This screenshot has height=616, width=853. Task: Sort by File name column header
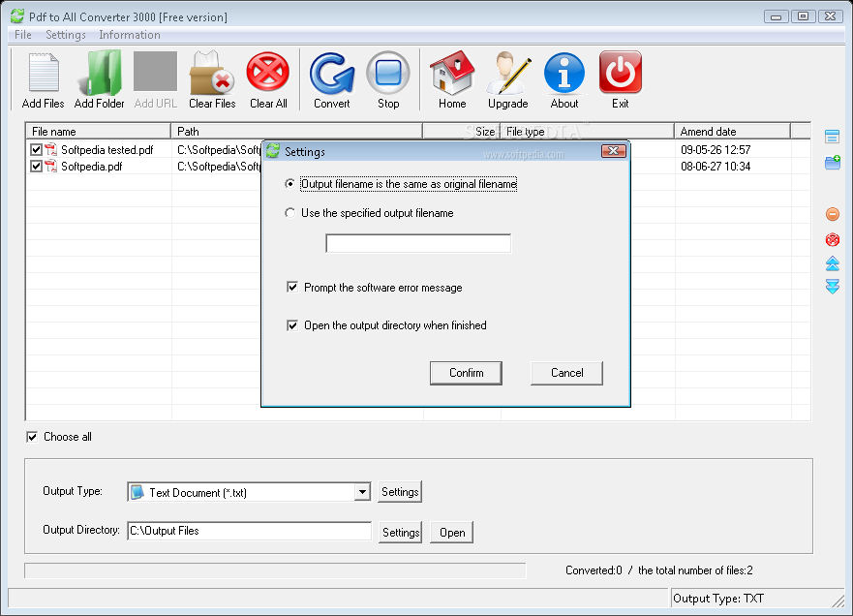[99, 131]
